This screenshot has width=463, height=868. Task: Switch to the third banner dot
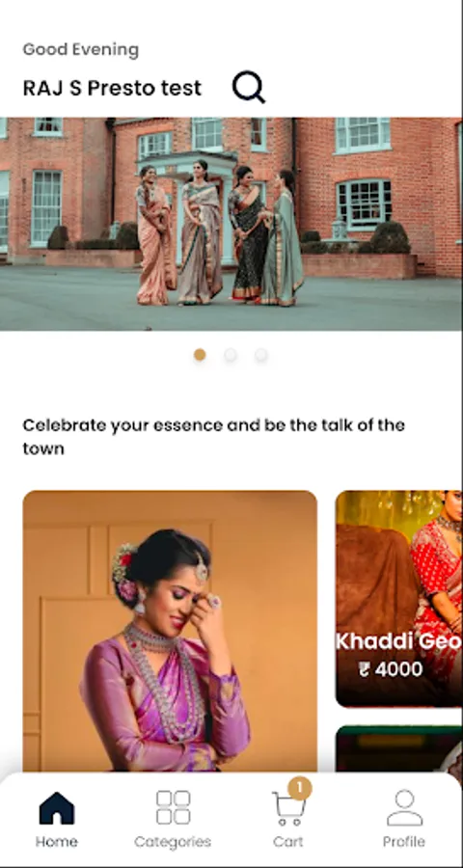pyautogui.click(x=260, y=355)
